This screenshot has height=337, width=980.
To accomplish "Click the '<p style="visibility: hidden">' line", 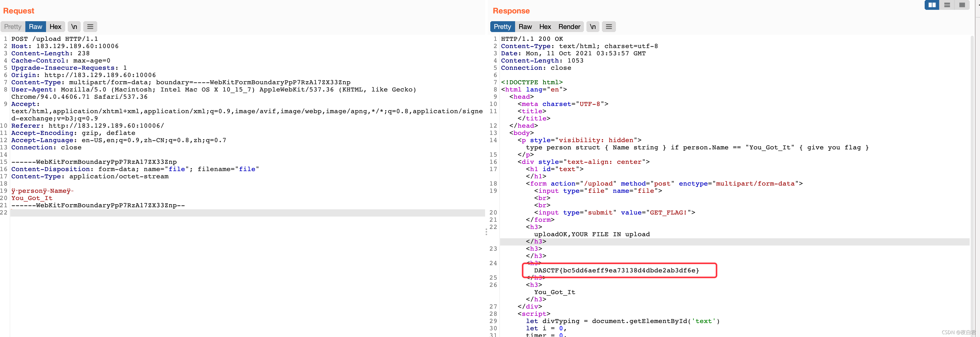I will [x=579, y=140].
